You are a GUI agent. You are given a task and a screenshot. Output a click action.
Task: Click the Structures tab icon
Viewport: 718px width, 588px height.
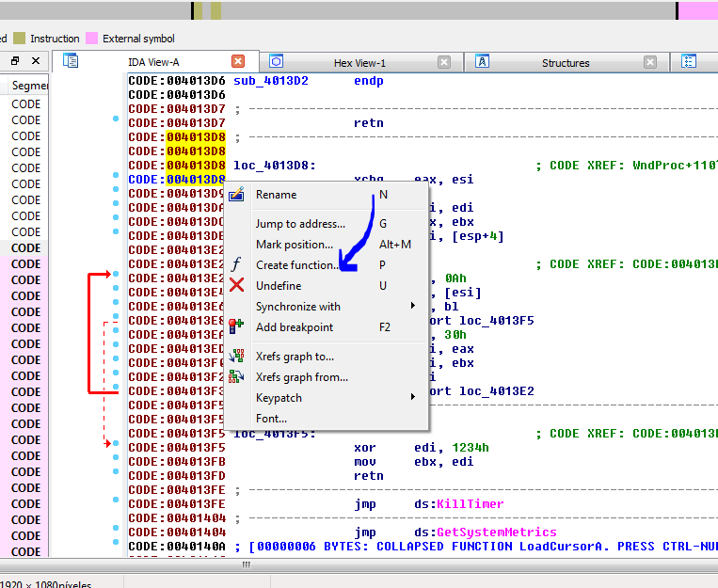(x=482, y=62)
